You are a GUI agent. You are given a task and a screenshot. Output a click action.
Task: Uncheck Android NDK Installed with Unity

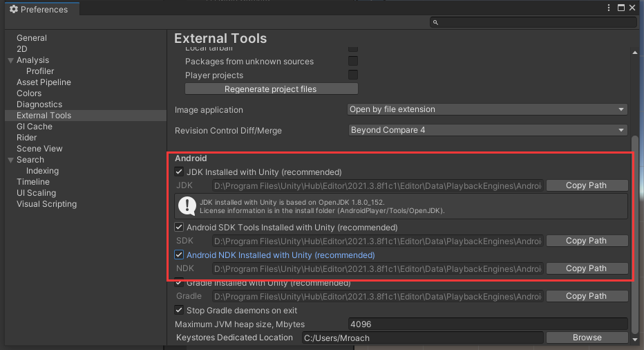click(179, 255)
